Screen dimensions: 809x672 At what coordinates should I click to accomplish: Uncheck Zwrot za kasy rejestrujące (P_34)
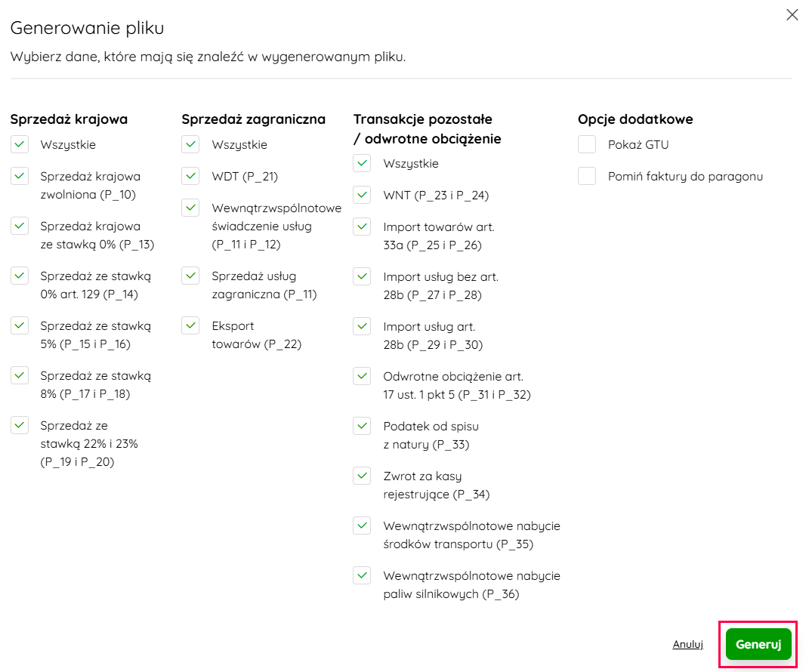[x=362, y=476]
